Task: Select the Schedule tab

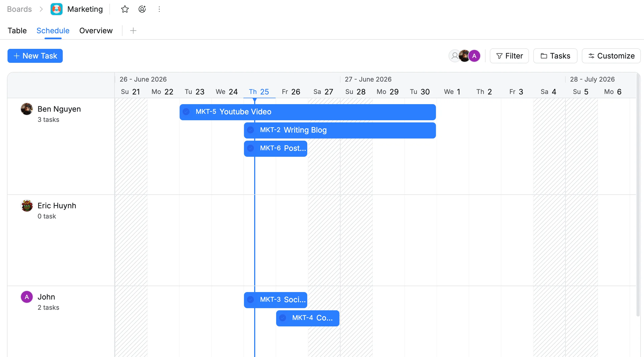Action: (53, 31)
